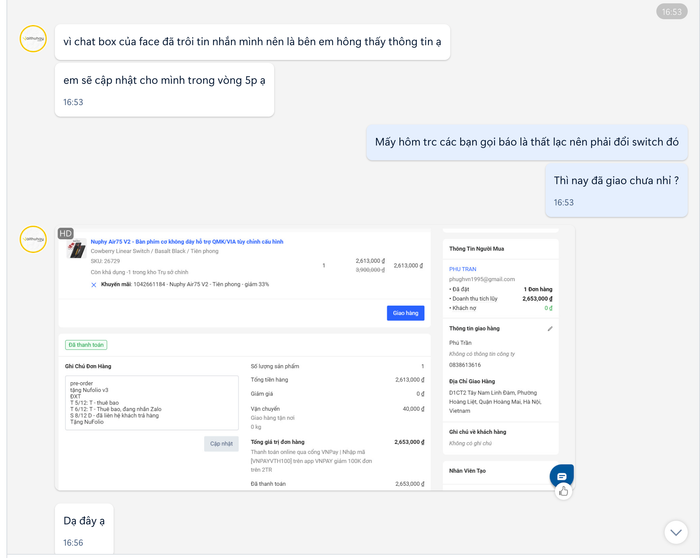Click the HD badge on the image
The image size is (700, 558).
click(66, 233)
